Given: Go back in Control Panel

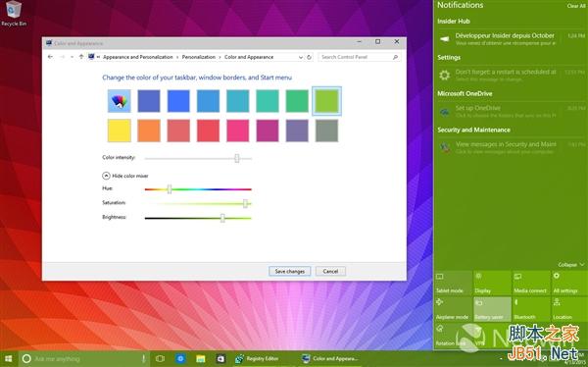Looking at the screenshot, I should (50, 57).
